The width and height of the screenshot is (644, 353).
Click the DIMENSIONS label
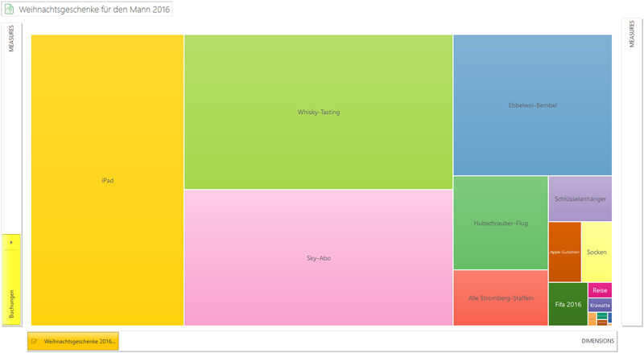point(597,341)
